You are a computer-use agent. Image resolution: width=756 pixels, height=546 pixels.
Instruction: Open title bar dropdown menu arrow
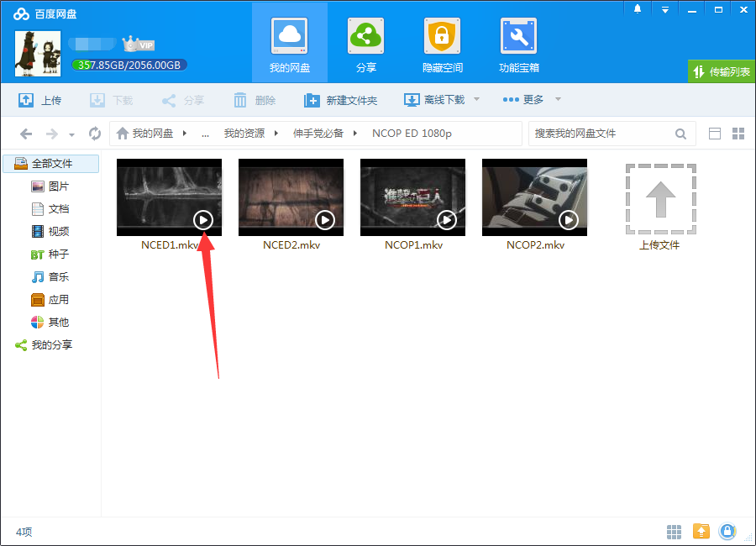(x=665, y=9)
